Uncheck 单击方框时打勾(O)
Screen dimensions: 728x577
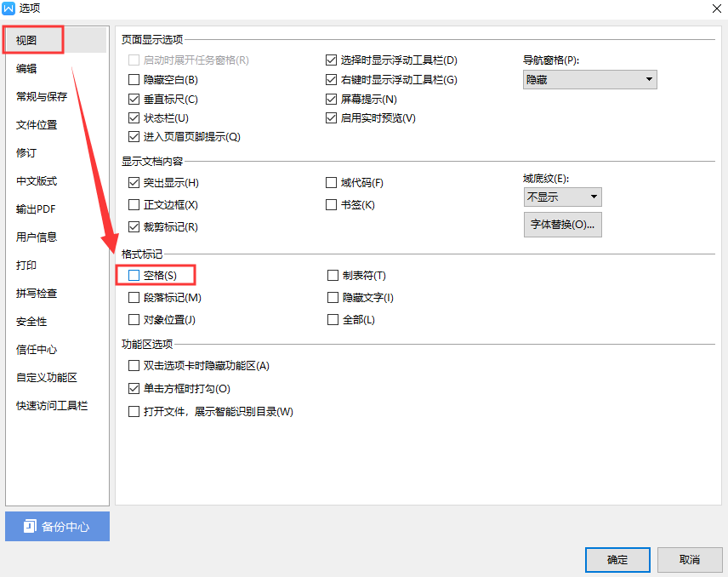pos(134,388)
